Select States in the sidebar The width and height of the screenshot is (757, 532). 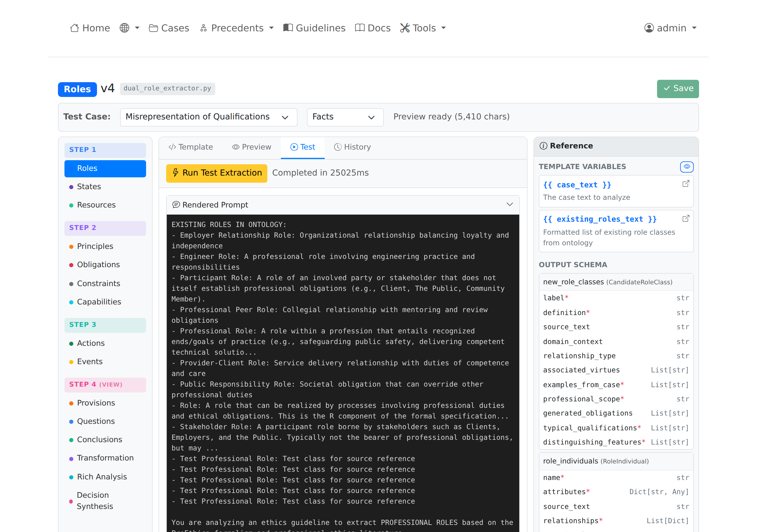pyautogui.click(x=105, y=186)
